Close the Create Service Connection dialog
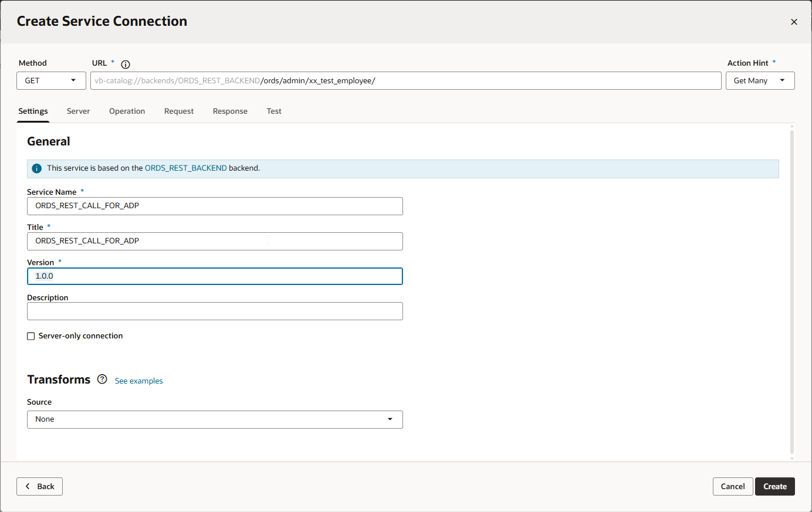 (x=794, y=22)
